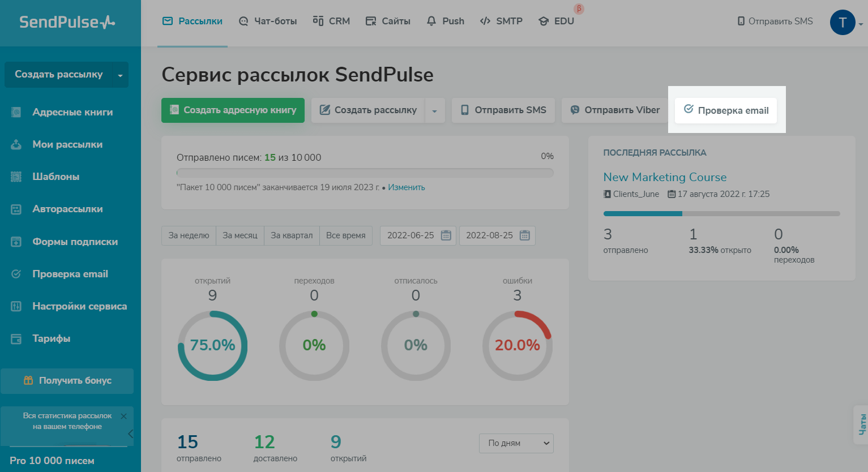Click the Авторассылки sidebar icon
868x472 pixels.
(x=16, y=209)
